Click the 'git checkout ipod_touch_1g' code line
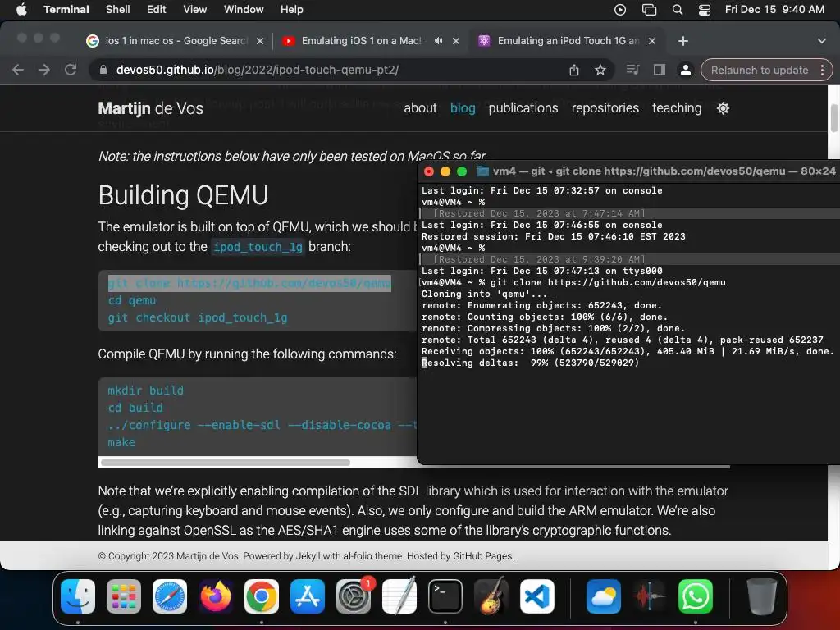The width and height of the screenshot is (840, 630). click(197, 317)
